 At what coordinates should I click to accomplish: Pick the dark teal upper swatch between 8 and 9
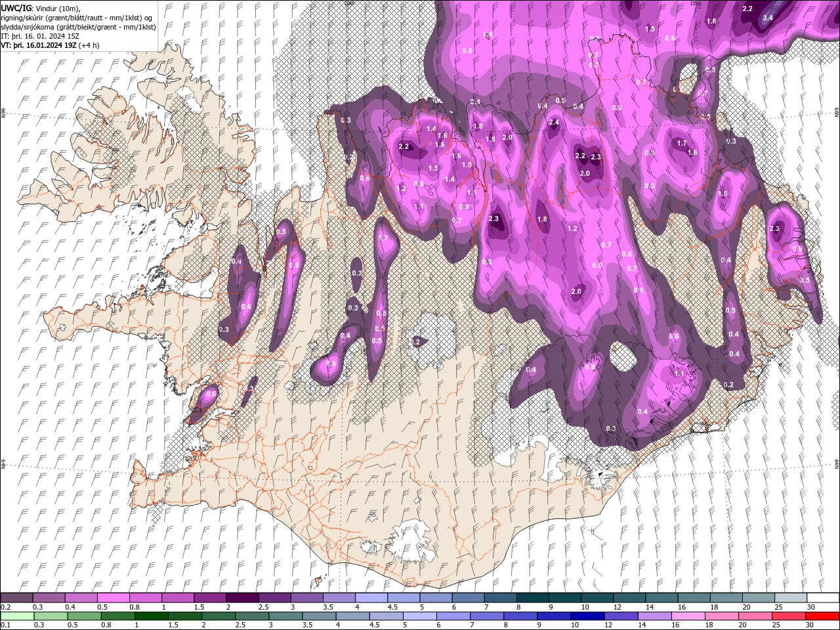(532, 598)
